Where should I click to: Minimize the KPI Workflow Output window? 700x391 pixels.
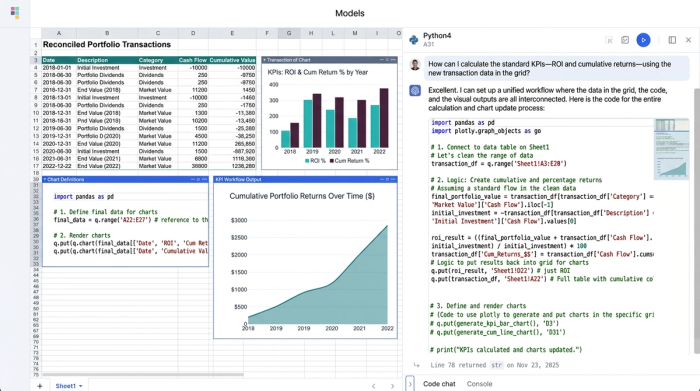381,179
